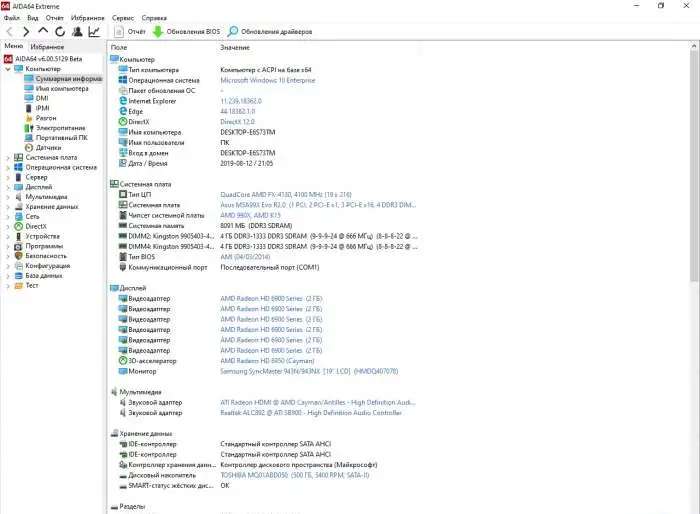Open the graph chart toolbar icon
This screenshot has height=514, width=700.
[94, 32]
